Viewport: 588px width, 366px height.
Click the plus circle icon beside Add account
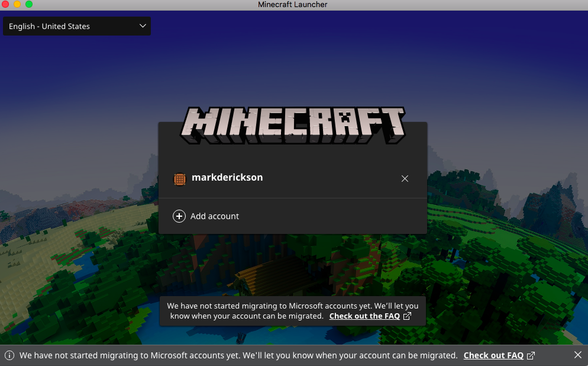tap(179, 216)
